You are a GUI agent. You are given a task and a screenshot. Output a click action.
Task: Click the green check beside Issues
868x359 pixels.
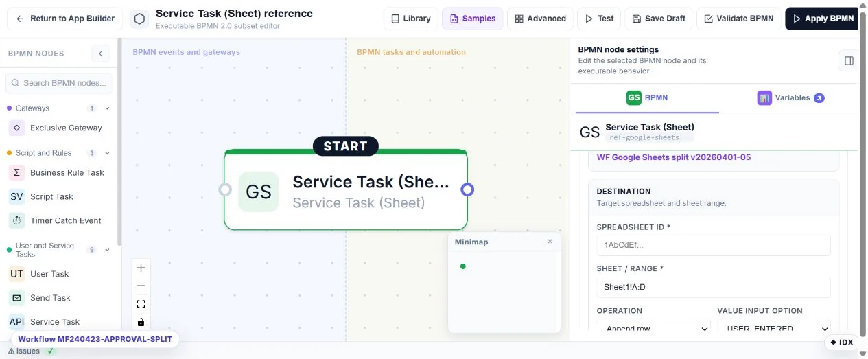click(x=50, y=351)
